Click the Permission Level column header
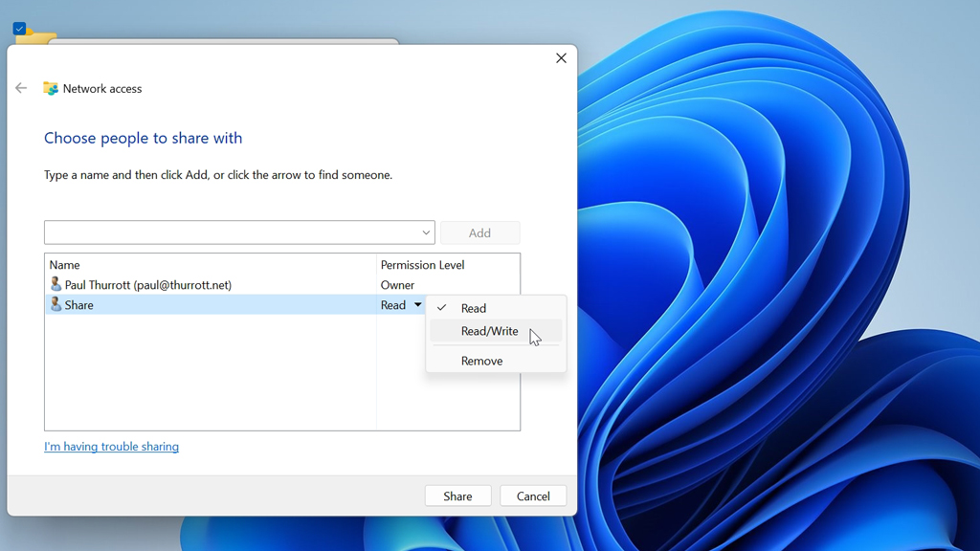 422,265
